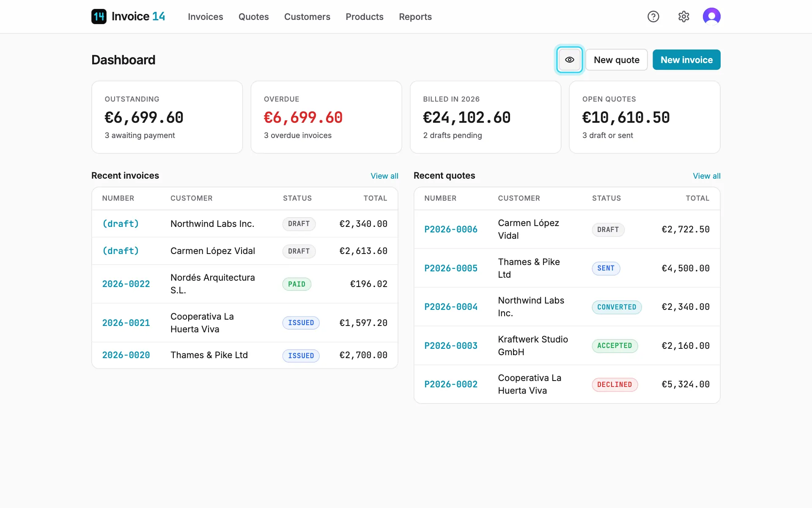Open invoice 2026-0021

coord(126,323)
